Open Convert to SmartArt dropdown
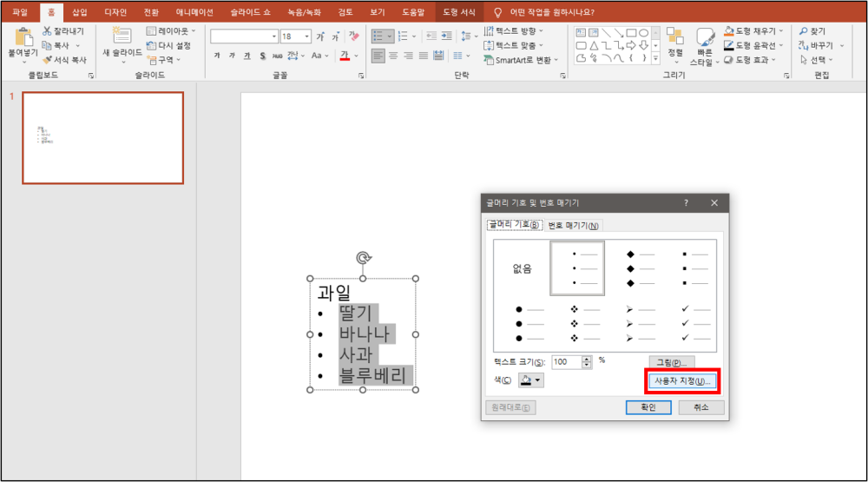868x482 pixels. pyautogui.click(x=522, y=60)
